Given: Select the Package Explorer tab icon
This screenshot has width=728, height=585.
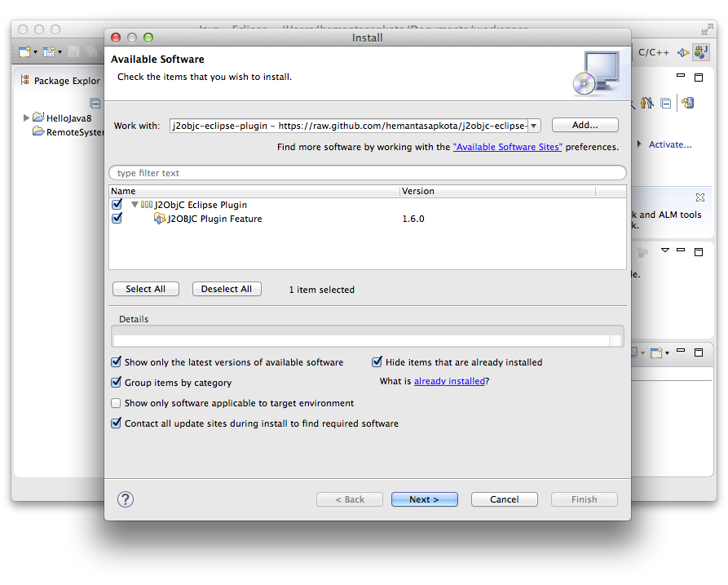Looking at the screenshot, I should point(25,80).
